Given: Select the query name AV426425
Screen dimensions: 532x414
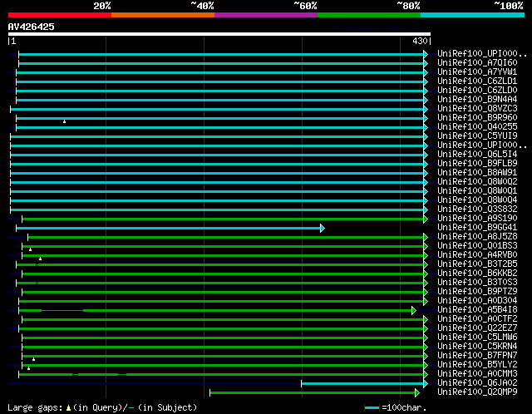Looking at the screenshot, I should [32, 27].
